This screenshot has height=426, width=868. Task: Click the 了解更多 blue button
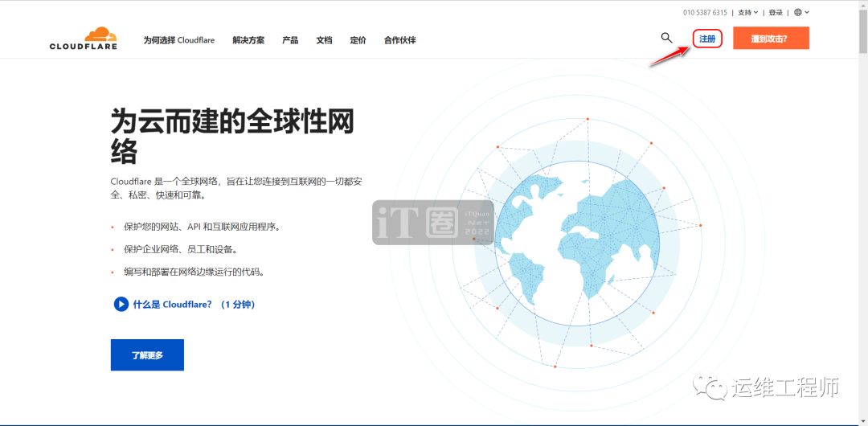click(147, 355)
